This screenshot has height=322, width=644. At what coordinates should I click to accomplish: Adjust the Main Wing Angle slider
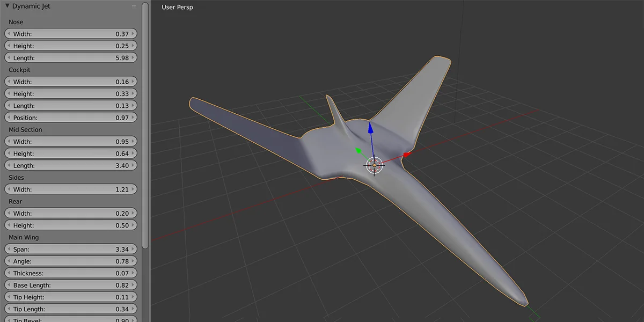pos(70,261)
